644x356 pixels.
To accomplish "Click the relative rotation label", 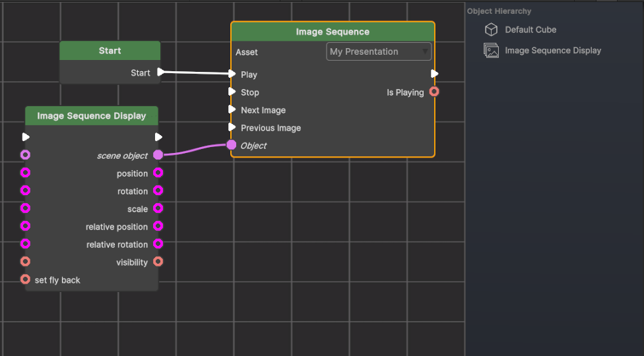I will coord(117,245).
